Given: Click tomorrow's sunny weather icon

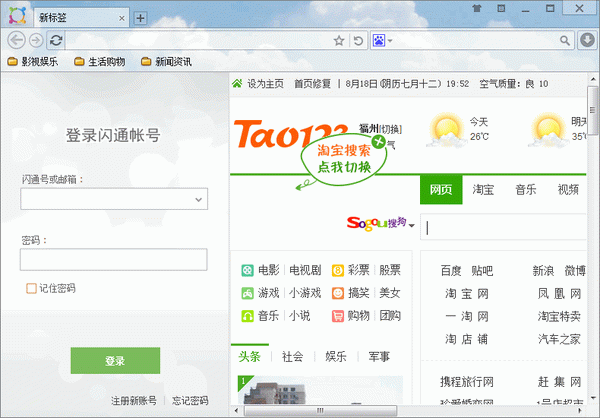Looking at the screenshot, I should click(x=548, y=130).
